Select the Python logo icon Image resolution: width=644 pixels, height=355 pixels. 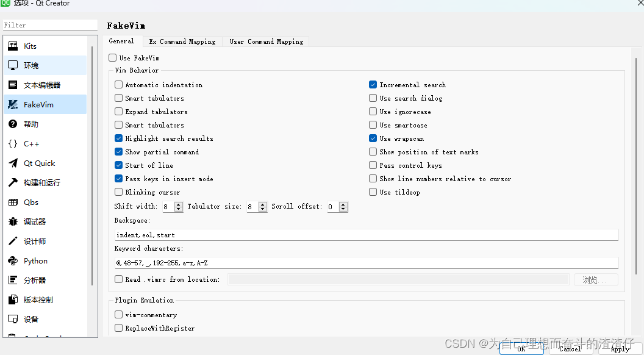13,260
